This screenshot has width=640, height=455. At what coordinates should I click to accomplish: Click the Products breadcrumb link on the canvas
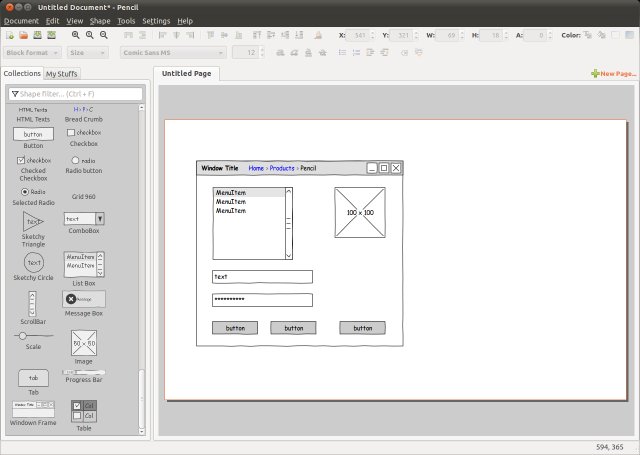(282, 168)
